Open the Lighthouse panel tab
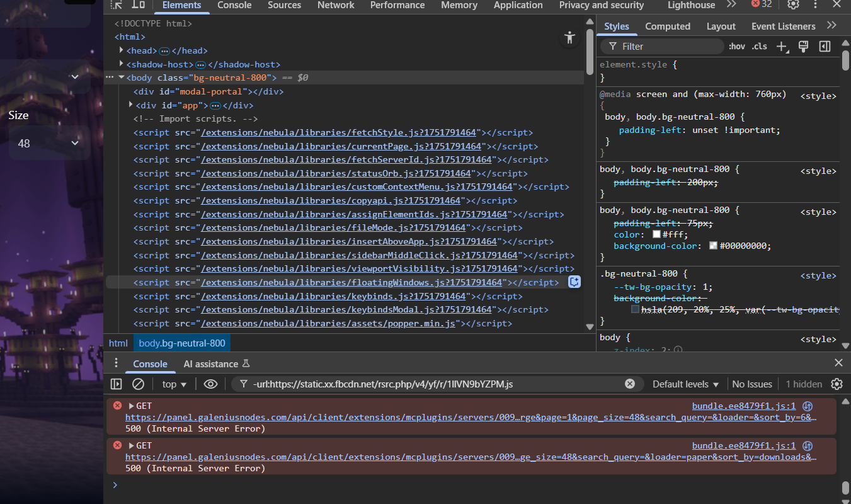851x504 pixels. click(692, 5)
